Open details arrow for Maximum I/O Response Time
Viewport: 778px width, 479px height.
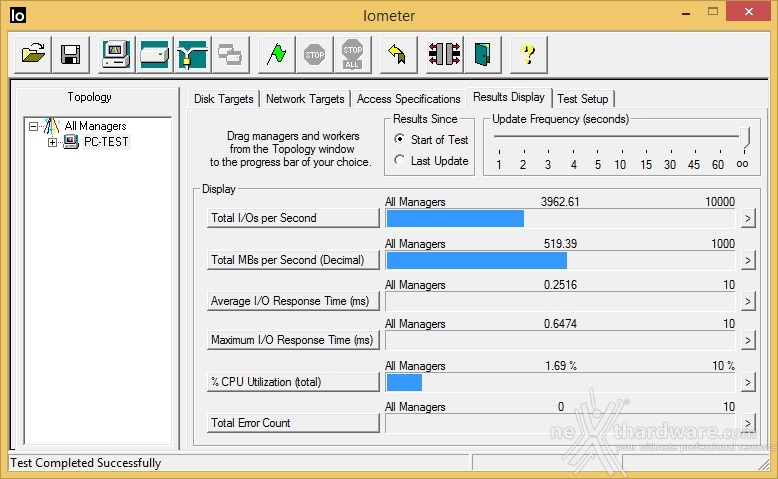click(748, 341)
